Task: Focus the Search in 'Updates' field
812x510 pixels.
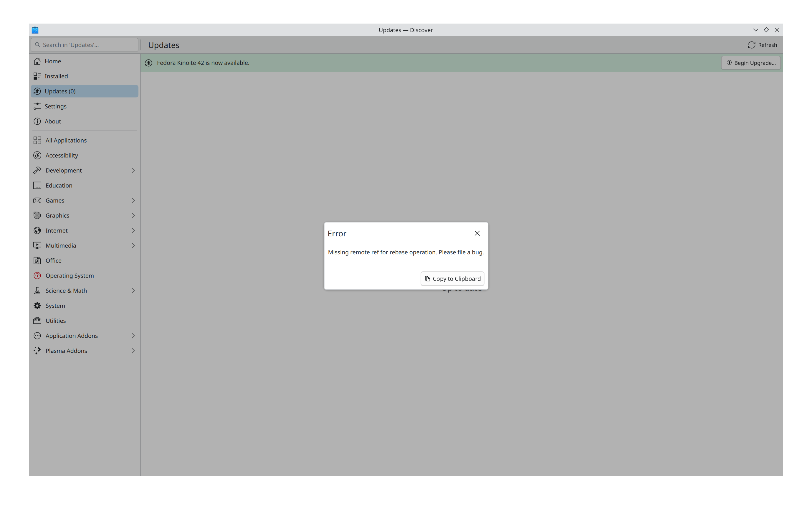Action: (x=84, y=45)
